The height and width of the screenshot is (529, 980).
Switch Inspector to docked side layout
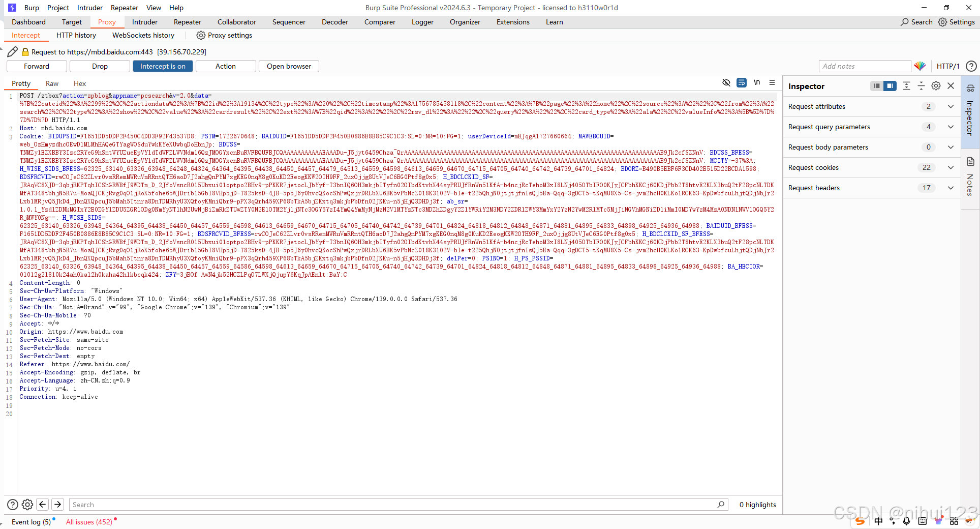tap(890, 86)
